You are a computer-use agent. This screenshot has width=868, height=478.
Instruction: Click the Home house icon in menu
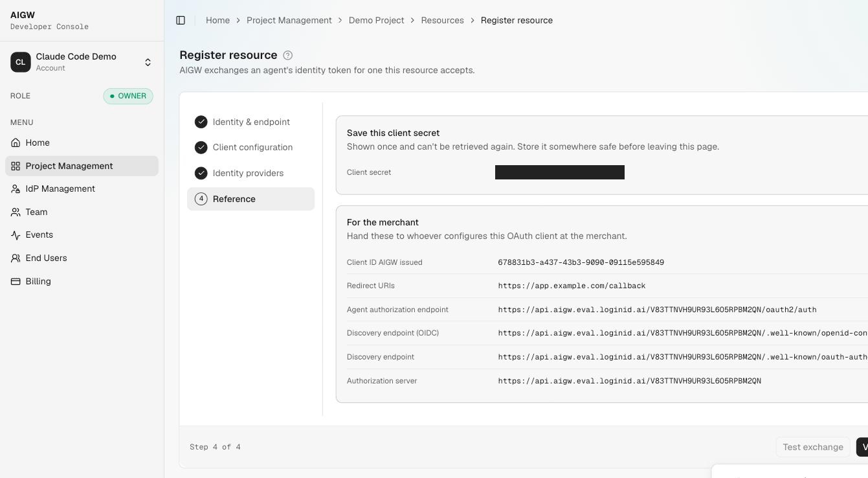[x=16, y=142]
